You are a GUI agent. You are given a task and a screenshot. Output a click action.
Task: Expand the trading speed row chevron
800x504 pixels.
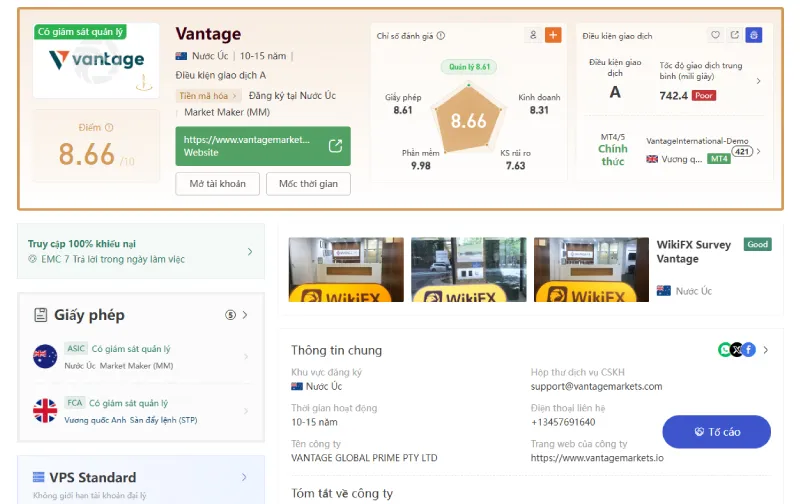pyautogui.click(x=759, y=81)
